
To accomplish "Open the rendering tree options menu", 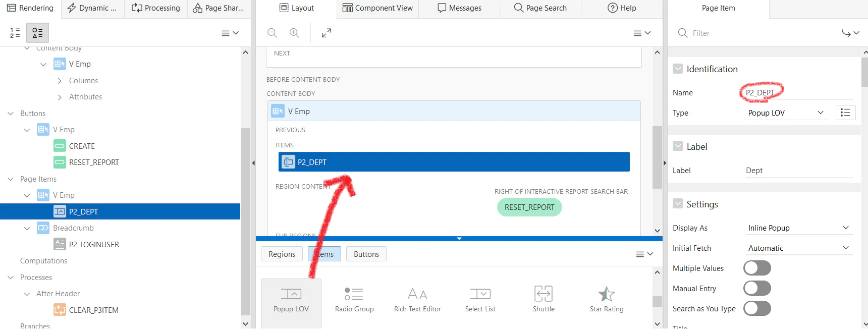I will click(230, 33).
